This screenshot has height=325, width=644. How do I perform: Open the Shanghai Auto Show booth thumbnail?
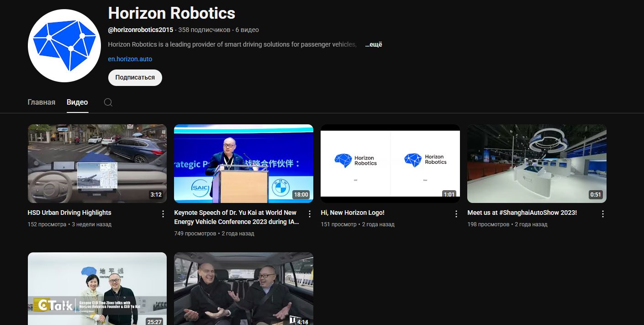tap(537, 164)
